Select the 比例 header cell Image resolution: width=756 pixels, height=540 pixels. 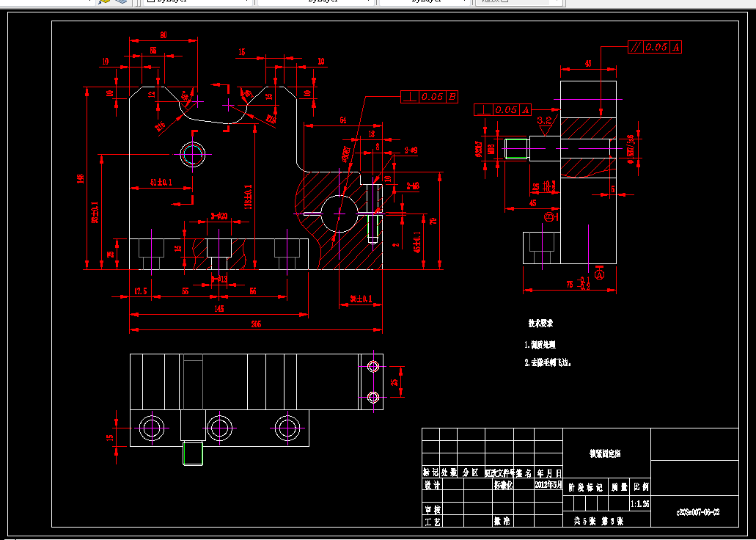coord(640,487)
